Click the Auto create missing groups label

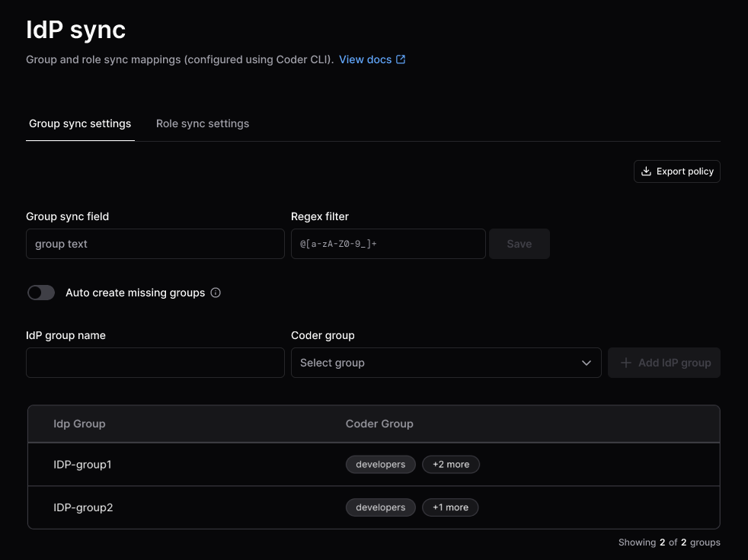click(x=136, y=293)
